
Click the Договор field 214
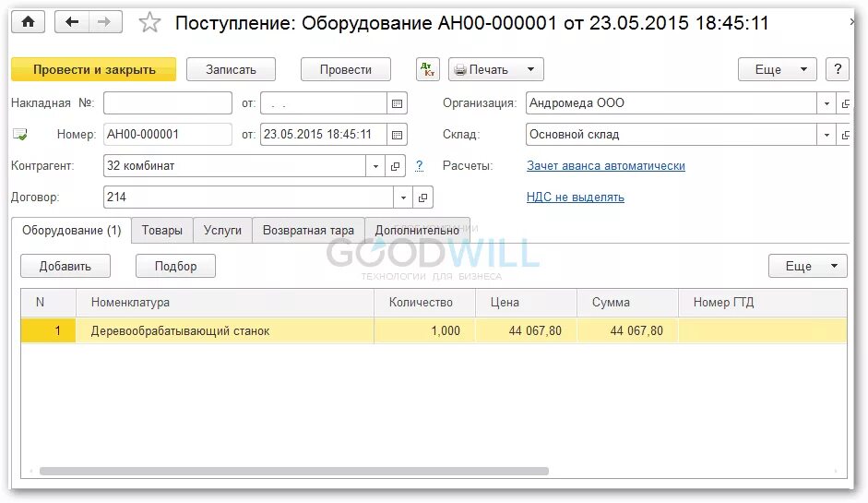click(x=248, y=198)
